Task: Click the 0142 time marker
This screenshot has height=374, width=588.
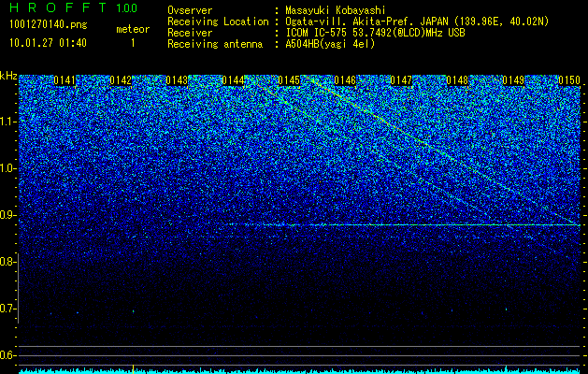Action: point(121,80)
